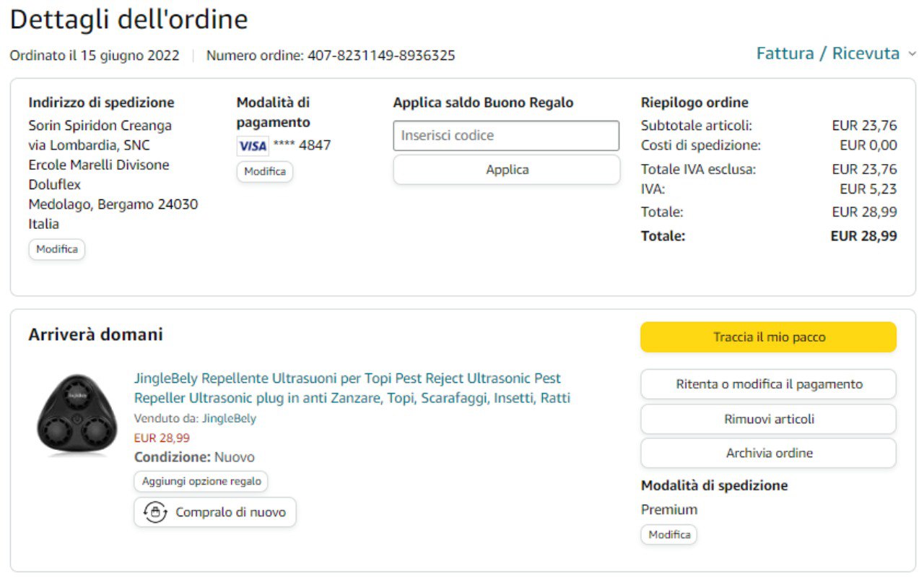
Task: Click Modifica under the Visa payment method
Action: click(x=265, y=172)
